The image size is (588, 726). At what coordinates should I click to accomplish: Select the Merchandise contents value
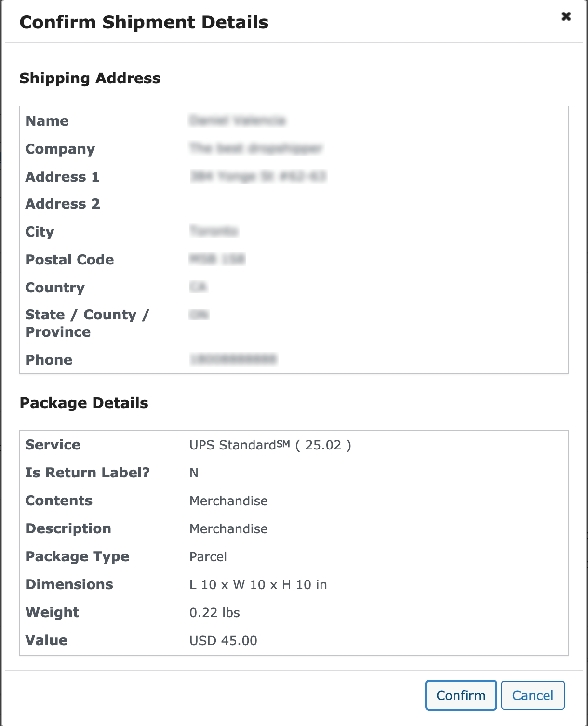229,501
